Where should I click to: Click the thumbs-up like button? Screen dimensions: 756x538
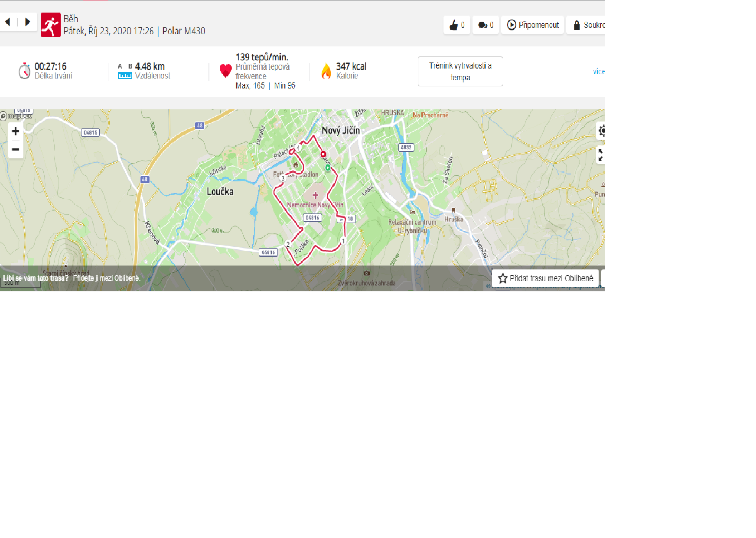coord(457,25)
